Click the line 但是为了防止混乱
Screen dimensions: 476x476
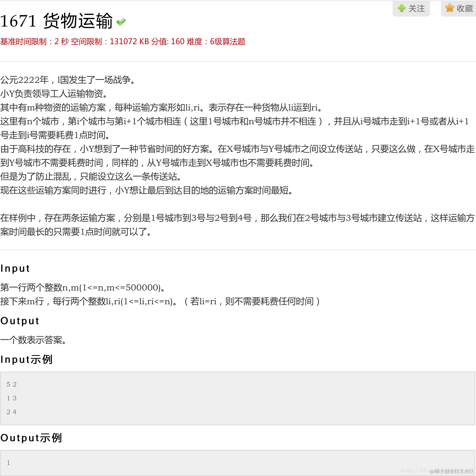(91, 177)
